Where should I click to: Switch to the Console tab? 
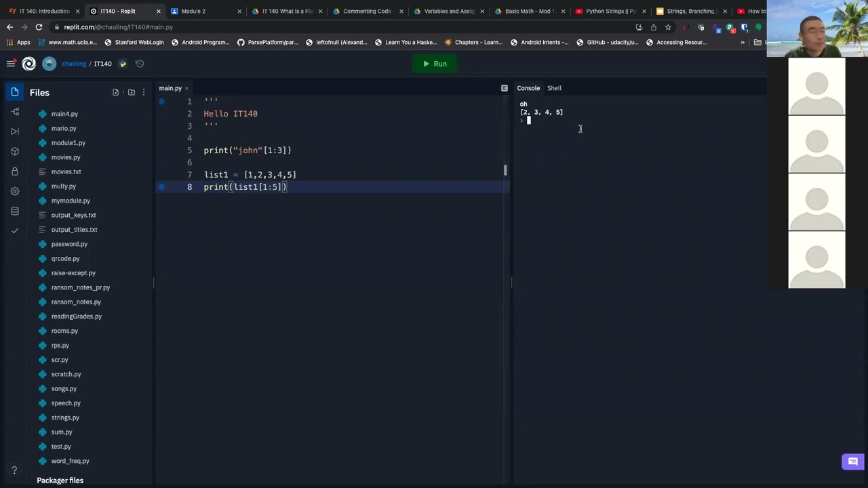click(528, 88)
